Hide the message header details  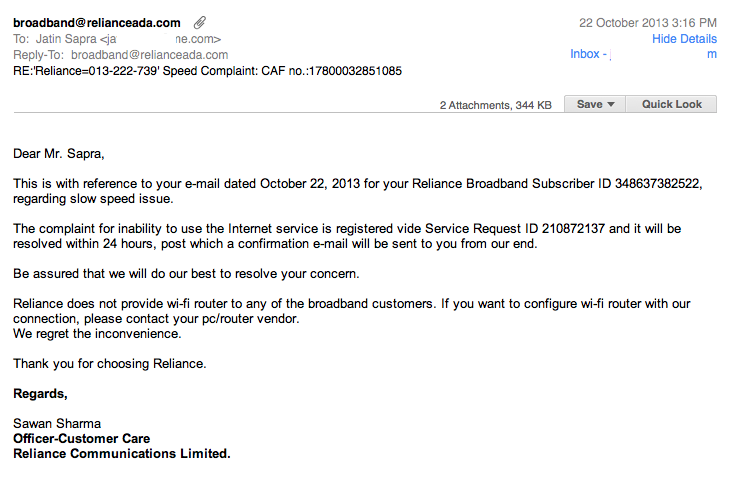point(684,39)
